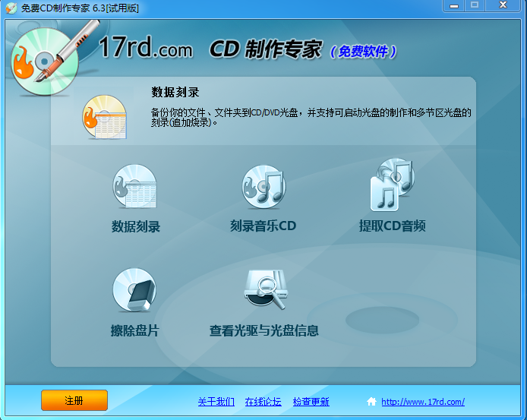Click the 刻录音乐CD label
The image size is (527, 420).
pos(263,226)
